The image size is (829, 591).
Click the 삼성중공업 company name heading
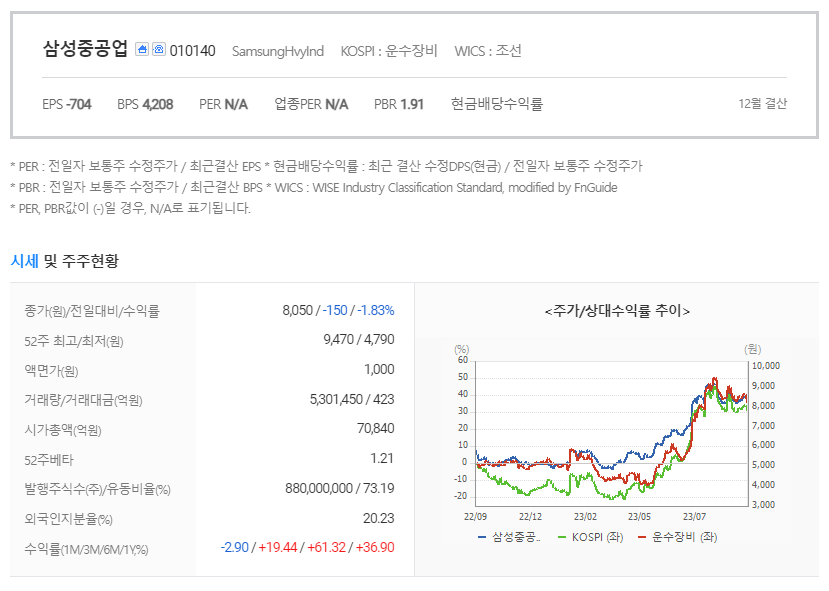(x=85, y=49)
